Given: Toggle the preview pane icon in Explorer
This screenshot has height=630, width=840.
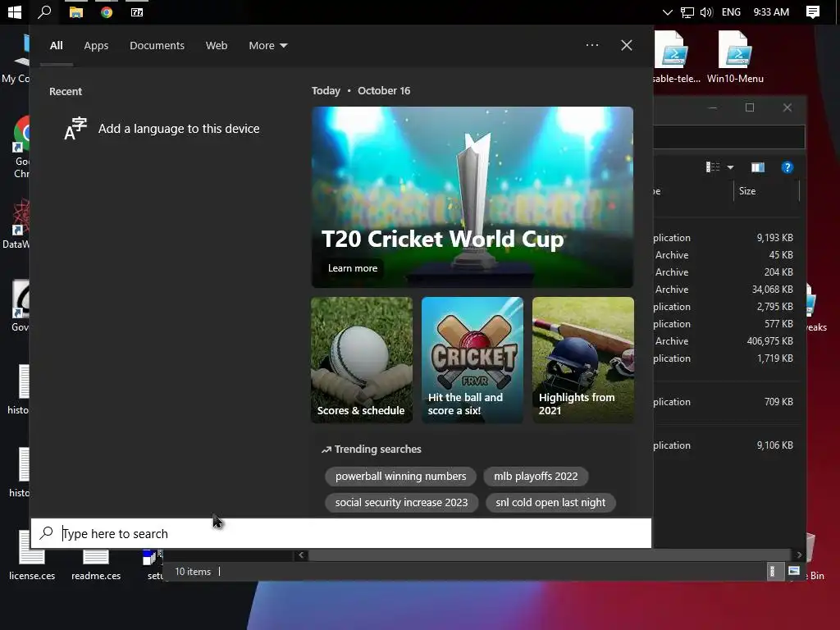Looking at the screenshot, I should (x=757, y=167).
